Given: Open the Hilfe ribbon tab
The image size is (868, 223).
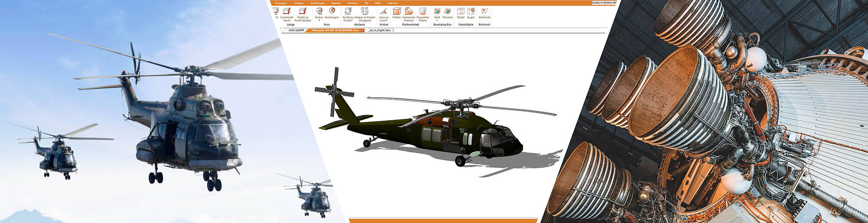Looking at the screenshot, I should (378, 3).
